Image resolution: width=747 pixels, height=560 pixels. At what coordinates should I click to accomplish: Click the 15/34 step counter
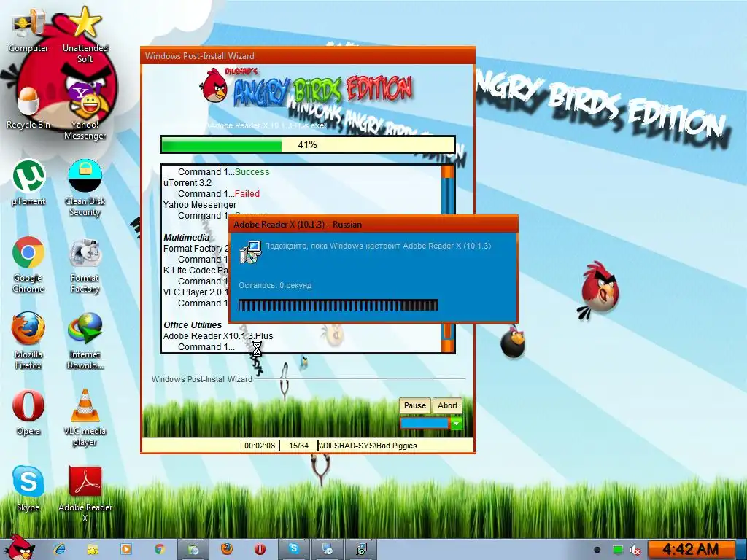pos(298,446)
